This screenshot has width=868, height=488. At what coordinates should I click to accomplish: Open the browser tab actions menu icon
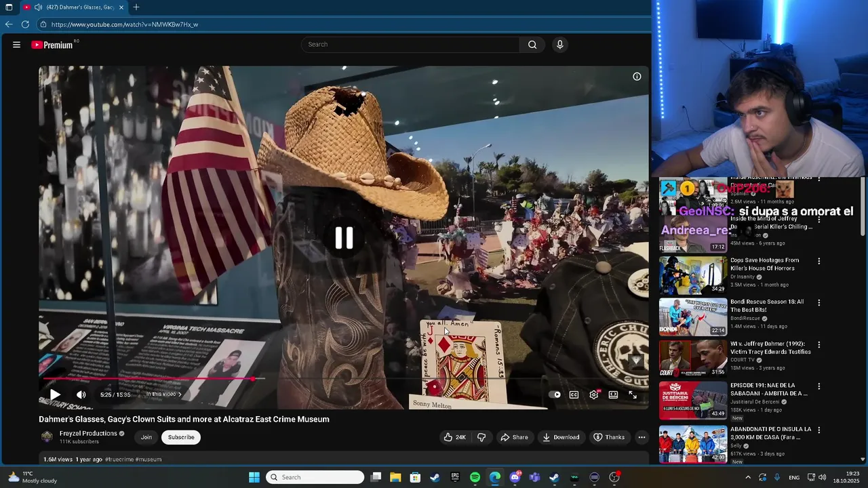[9, 7]
